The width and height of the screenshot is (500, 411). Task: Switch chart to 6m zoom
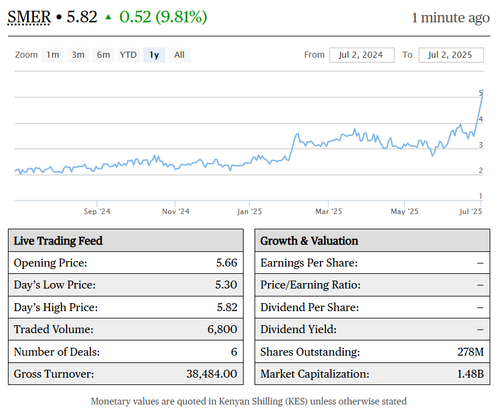pyautogui.click(x=103, y=55)
